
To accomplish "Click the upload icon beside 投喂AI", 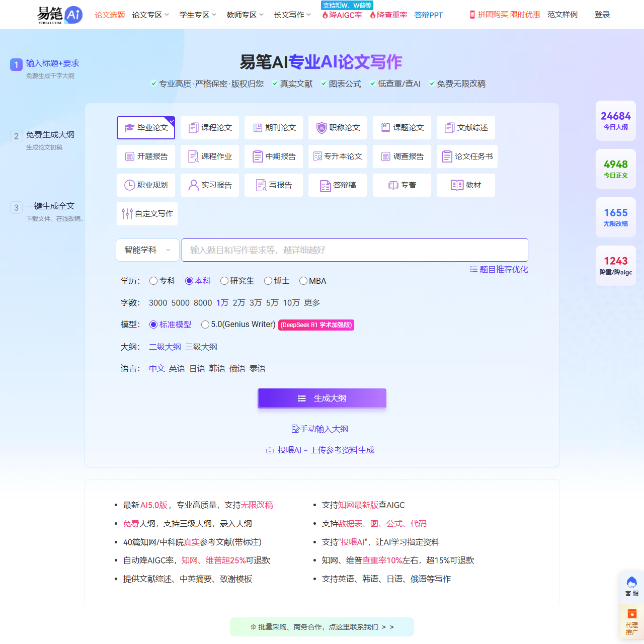I will pyautogui.click(x=270, y=450).
